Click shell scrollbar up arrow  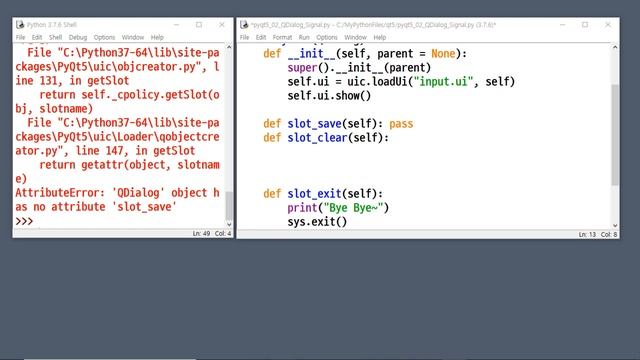(x=229, y=47)
